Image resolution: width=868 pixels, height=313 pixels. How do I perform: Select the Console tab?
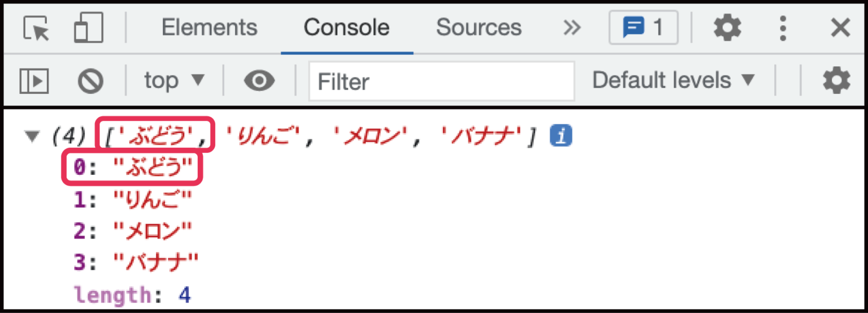(346, 28)
